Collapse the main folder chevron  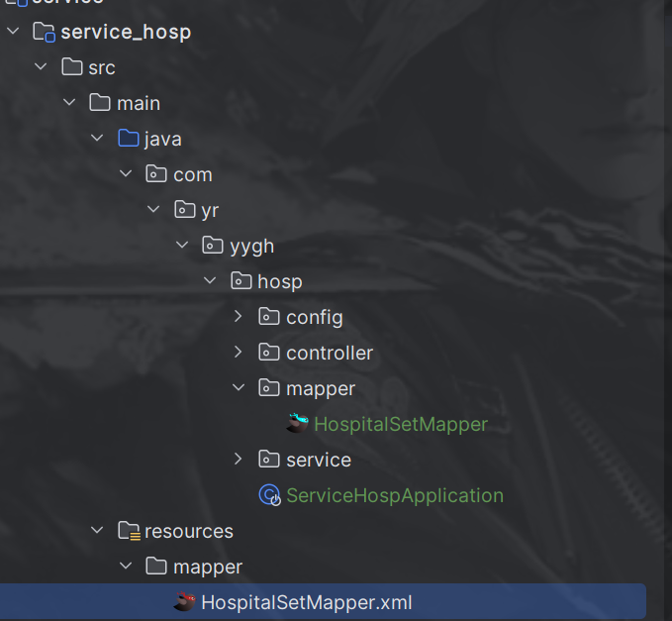click(69, 102)
